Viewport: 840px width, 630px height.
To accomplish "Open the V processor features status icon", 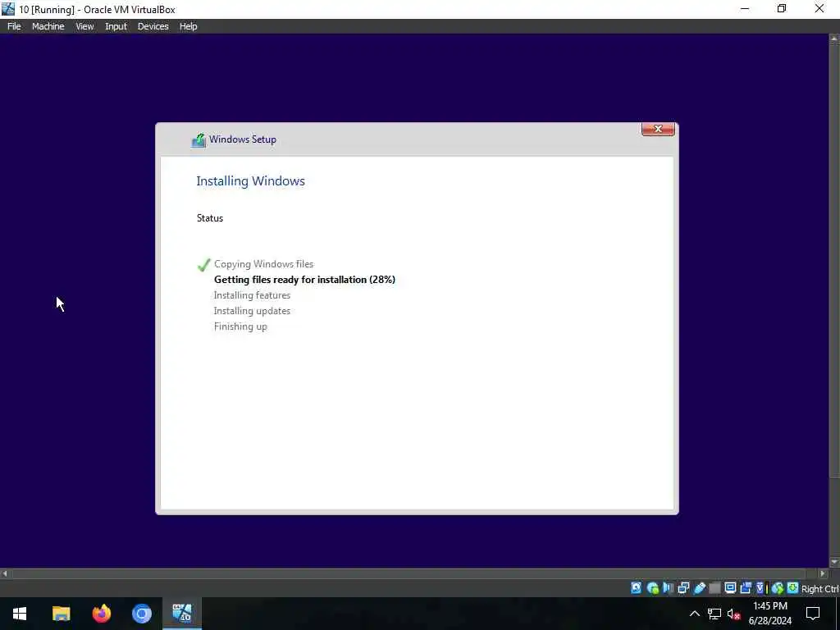I will coord(760,588).
